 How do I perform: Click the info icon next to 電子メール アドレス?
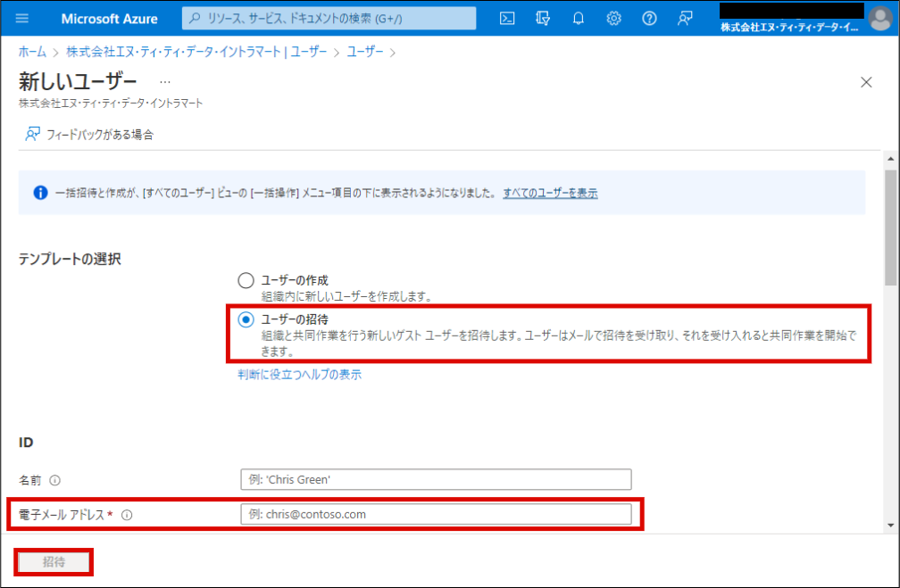[x=127, y=515]
